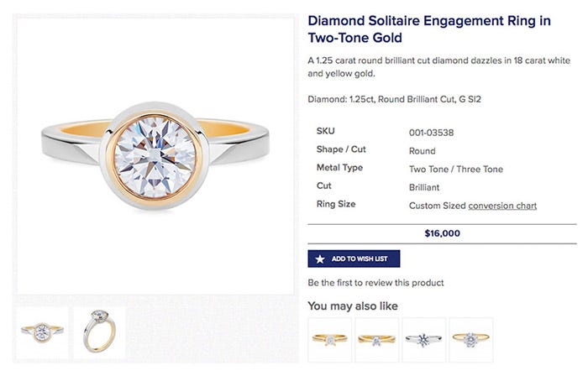Click the SKU number 001-03538
This screenshot has height=376, width=588.
coord(431,133)
